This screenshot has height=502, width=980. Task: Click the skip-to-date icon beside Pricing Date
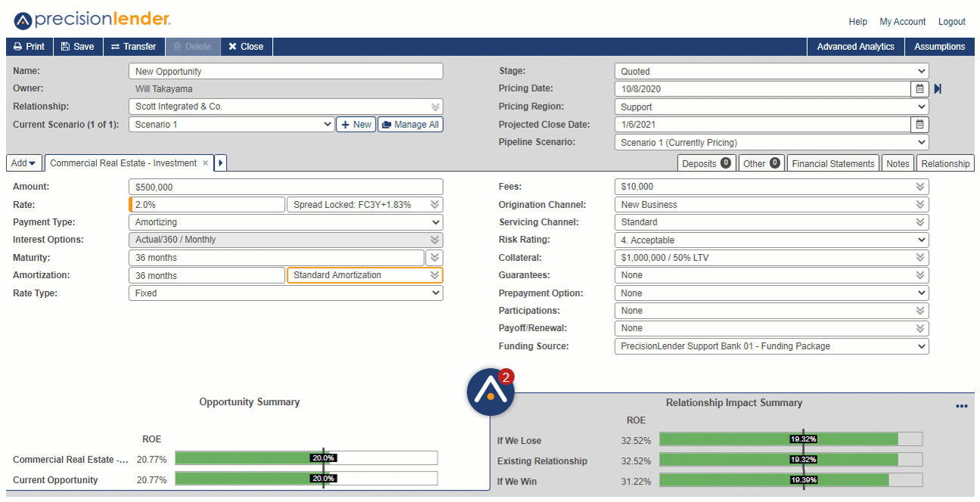[938, 89]
